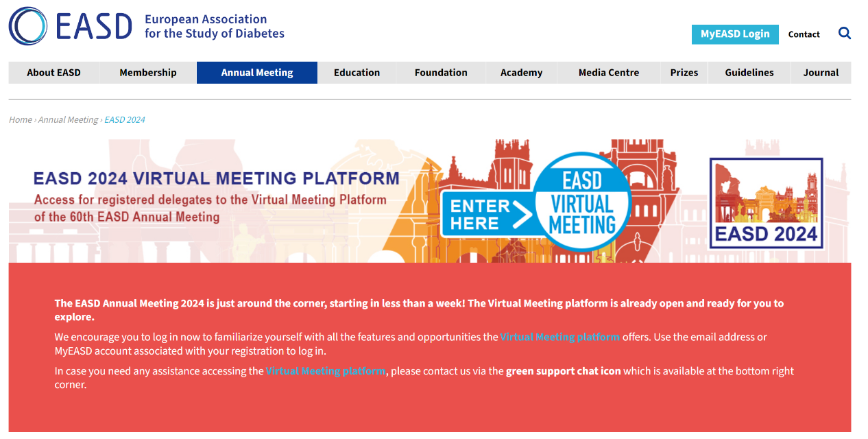Click the Annual Meeting breadcrumb link
868x439 pixels.
[x=68, y=120]
